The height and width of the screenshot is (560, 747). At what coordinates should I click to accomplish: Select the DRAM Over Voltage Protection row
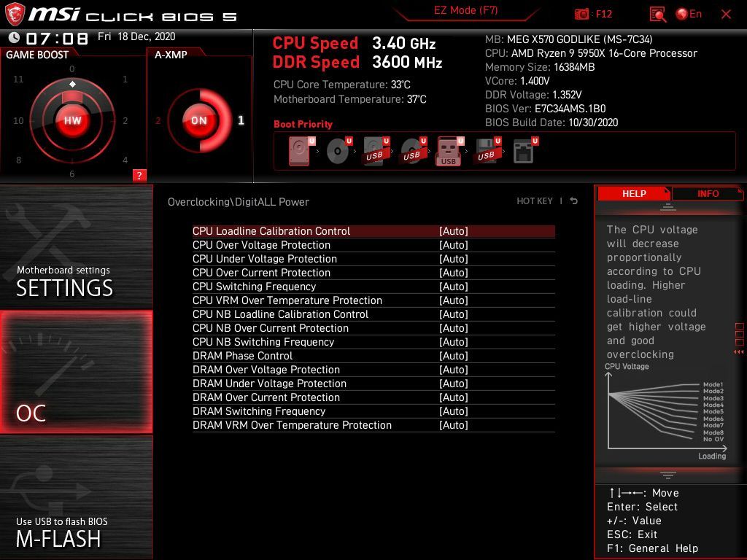click(x=373, y=370)
